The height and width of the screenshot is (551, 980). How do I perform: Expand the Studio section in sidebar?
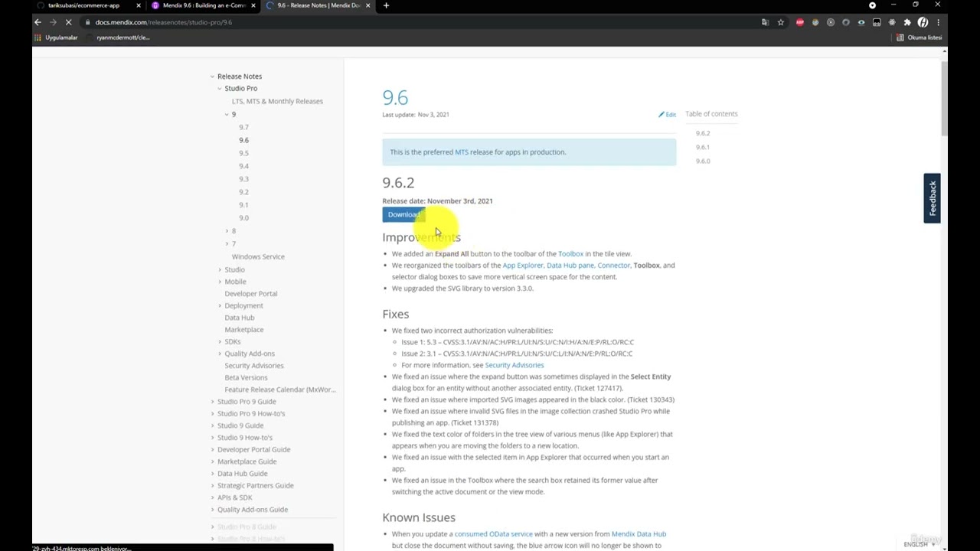[220, 269]
